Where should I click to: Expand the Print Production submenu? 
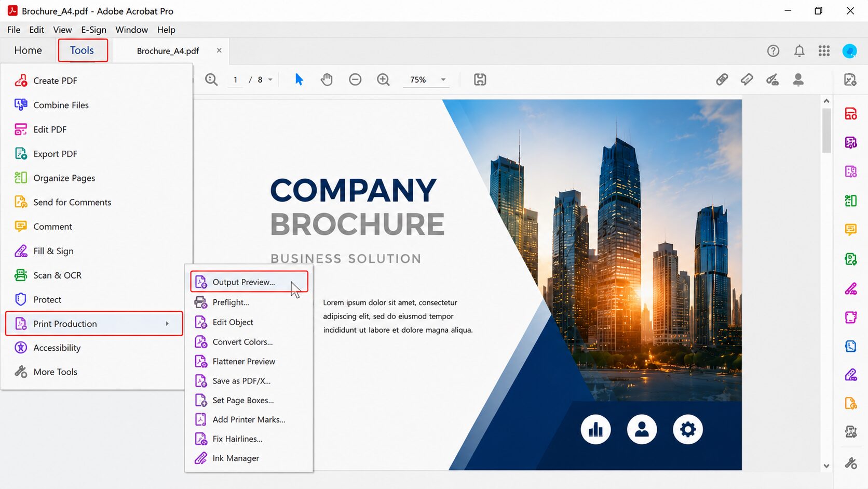click(94, 324)
